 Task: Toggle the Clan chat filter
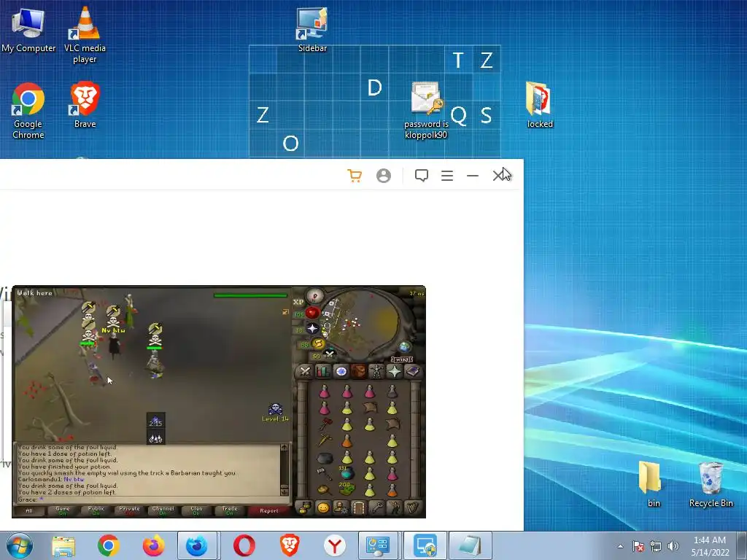click(x=196, y=511)
